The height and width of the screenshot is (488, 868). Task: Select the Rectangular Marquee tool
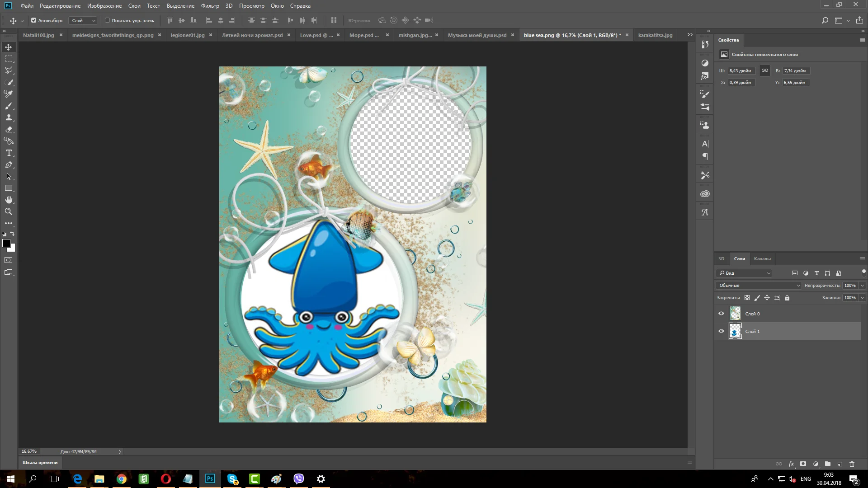click(9, 59)
